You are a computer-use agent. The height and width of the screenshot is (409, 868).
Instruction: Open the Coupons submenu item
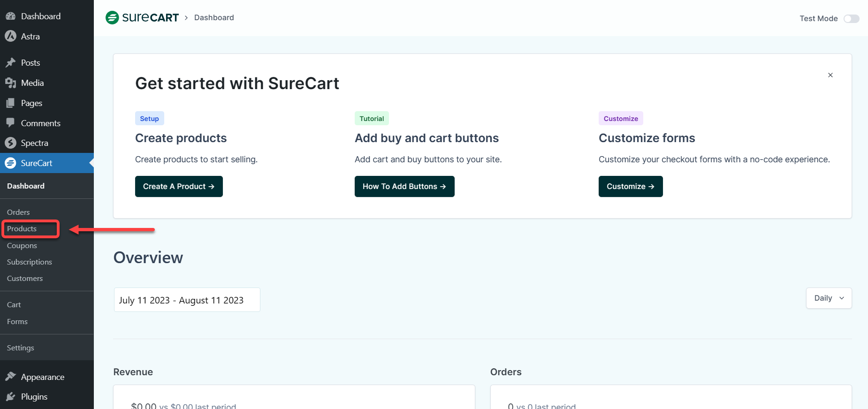(22, 245)
